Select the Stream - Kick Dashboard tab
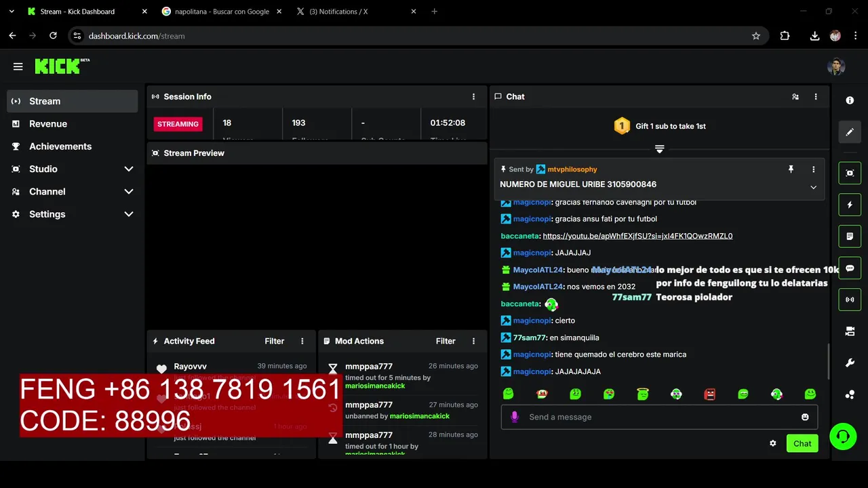This screenshot has height=488, width=868. click(86, 12)
